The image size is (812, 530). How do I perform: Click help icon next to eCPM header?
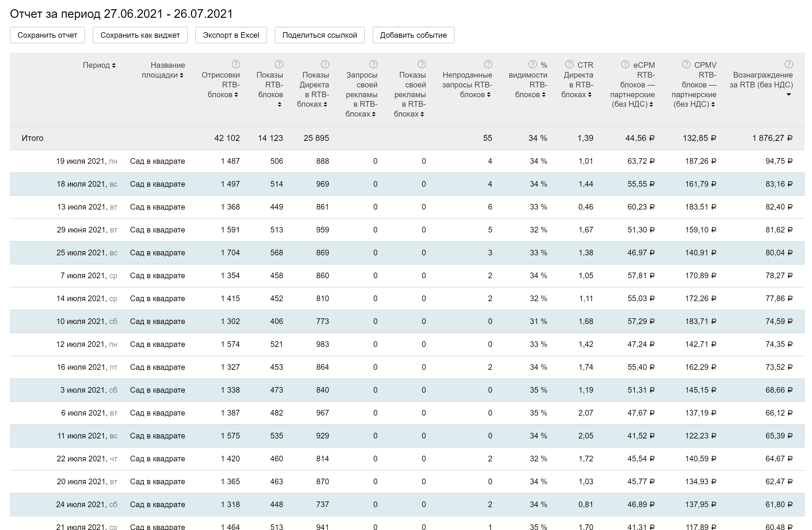tap(625, 64)
